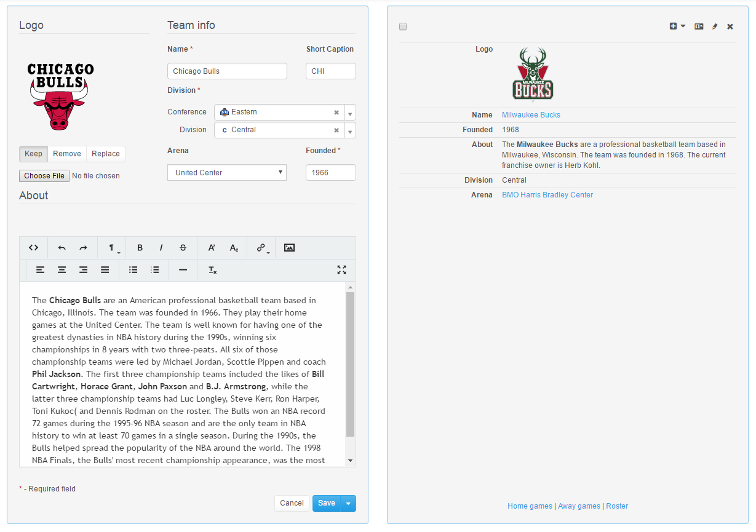Screen dimensions: 756x532
Task: Open the Save button dropdown arrow
Action: point(348,504)
